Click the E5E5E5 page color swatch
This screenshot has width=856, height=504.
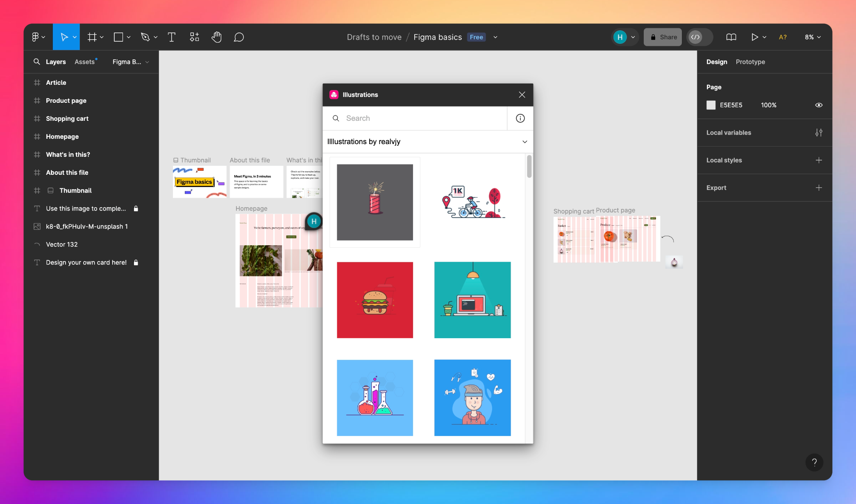click(711, 105)
